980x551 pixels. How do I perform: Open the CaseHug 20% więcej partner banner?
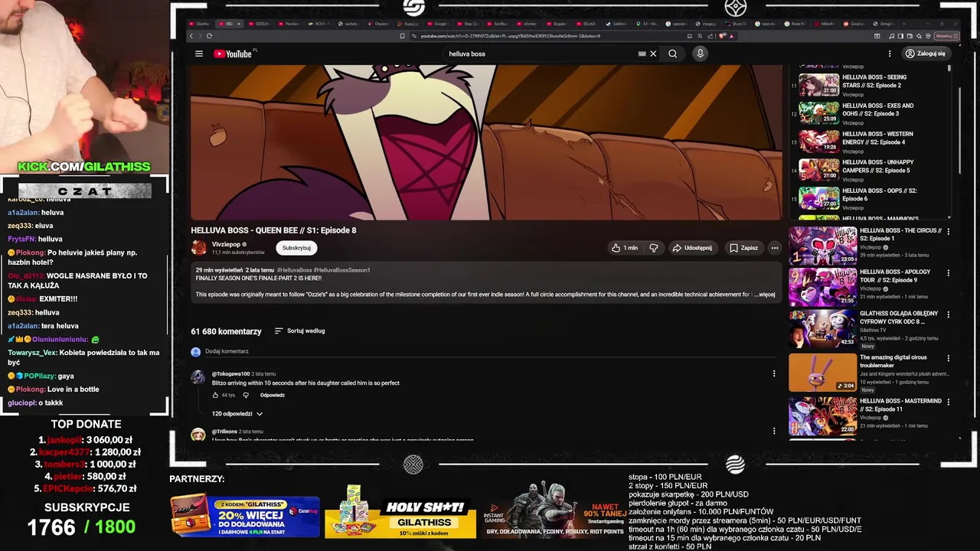pos(245,517)
